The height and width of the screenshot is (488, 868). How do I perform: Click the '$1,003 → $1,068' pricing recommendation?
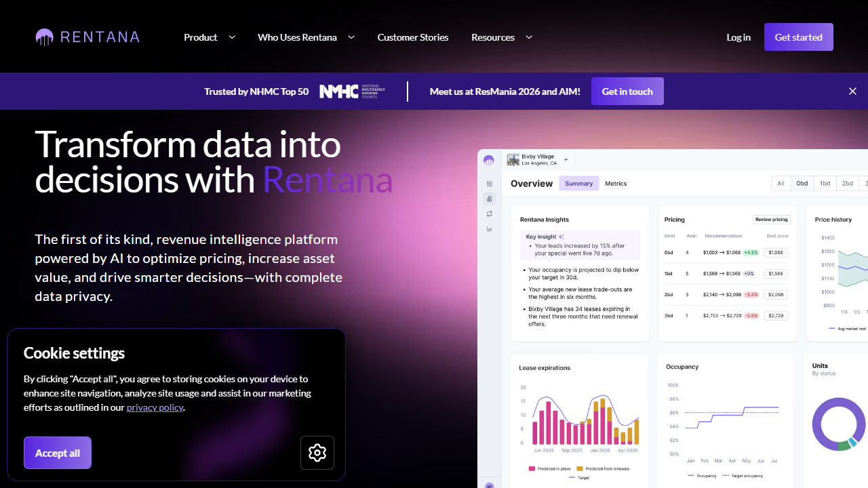pyautogui.click(x=722, y=253)
